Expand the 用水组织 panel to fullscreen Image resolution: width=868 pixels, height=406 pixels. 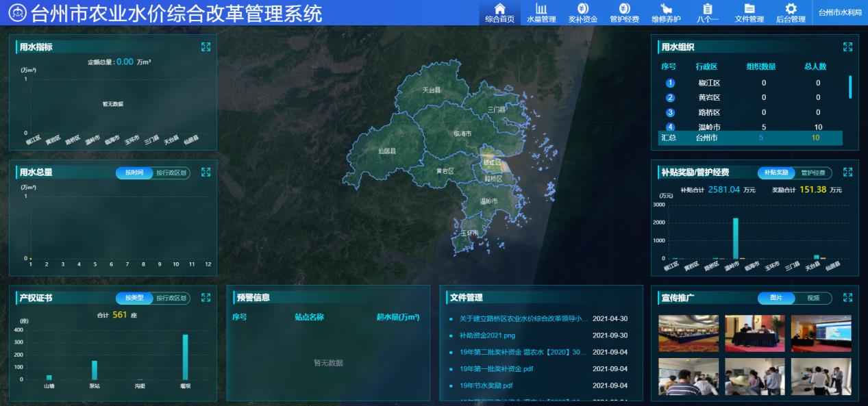(847, 47)
